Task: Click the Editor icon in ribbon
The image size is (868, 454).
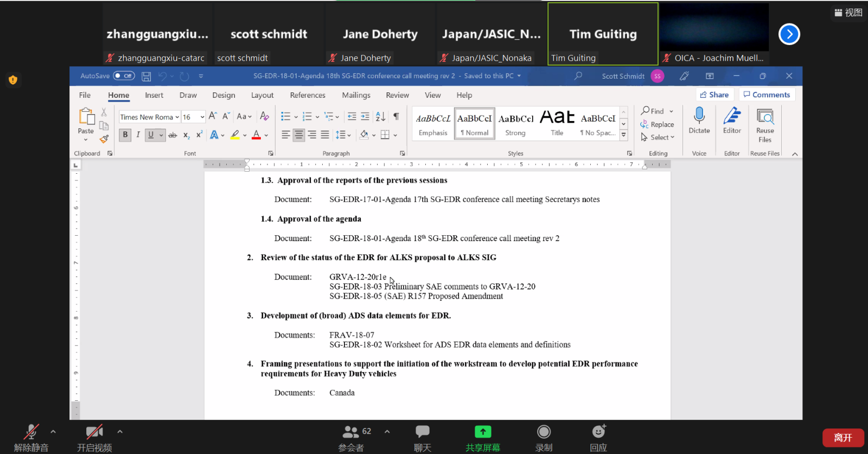Action: (x=732, y=120)
